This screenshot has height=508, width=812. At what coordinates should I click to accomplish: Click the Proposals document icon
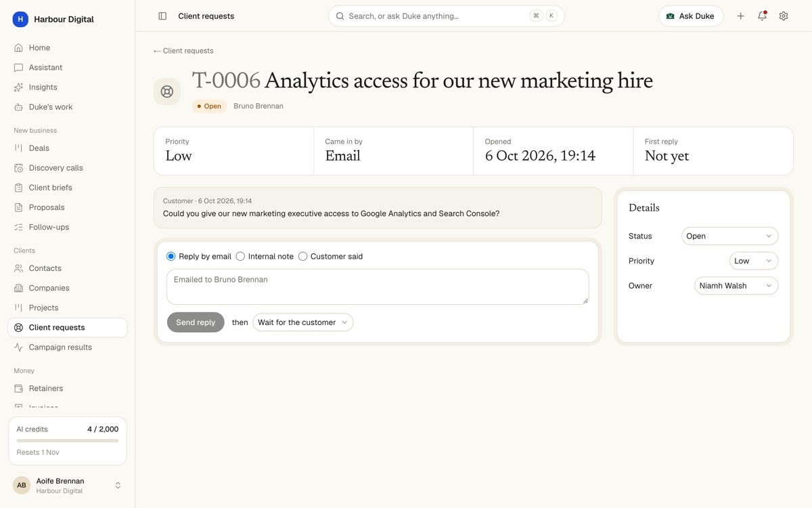click(x=18, y=207)
